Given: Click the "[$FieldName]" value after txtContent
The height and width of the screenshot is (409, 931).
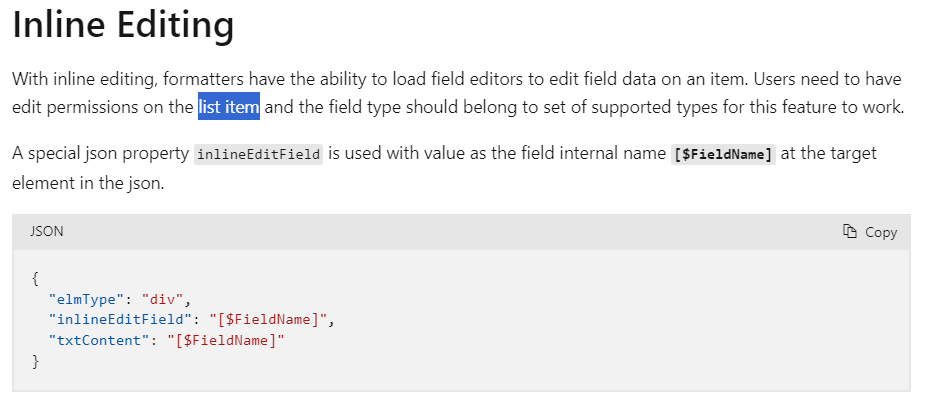Looking at the screenshot, I should [226, 341].
